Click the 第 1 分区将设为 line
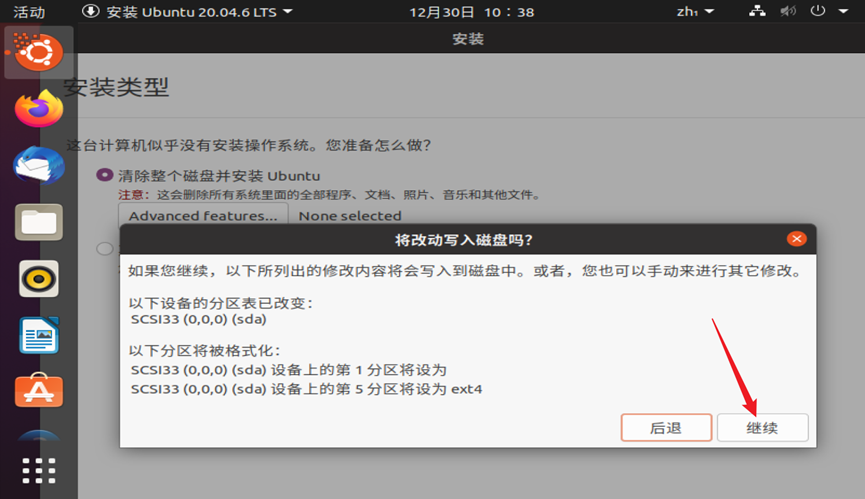The height and width of the screenshot is (499, 865). [x=289, y=370]
